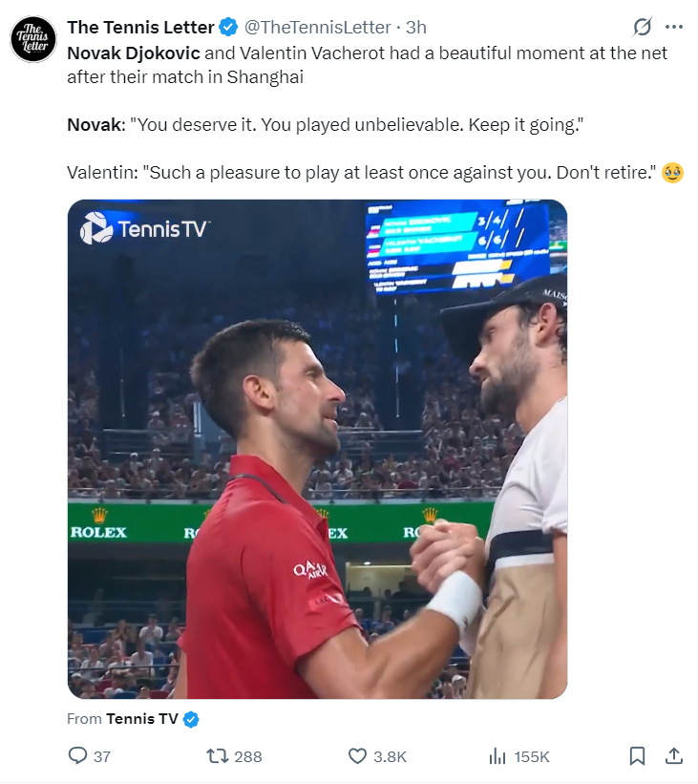View the 288 reposts count

[248, 756]
